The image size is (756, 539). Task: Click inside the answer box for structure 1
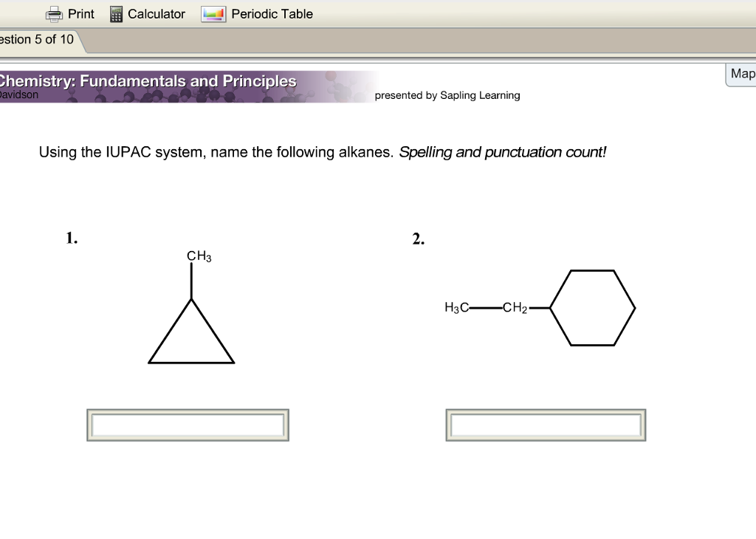pos(188,424)
